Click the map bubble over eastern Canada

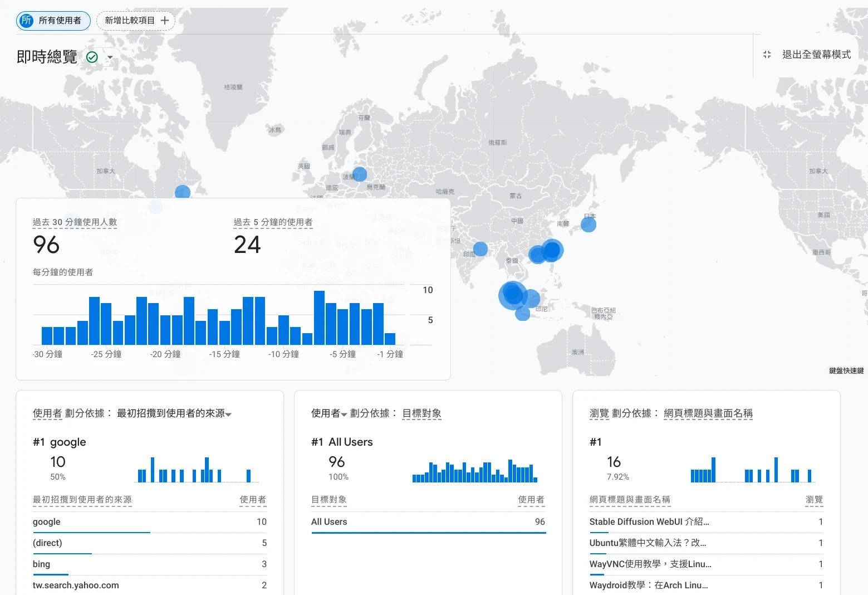182,192
